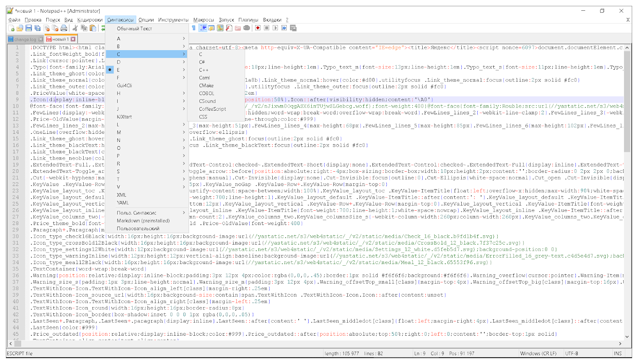Click the Close All documents icon
This screenshot has width=638, height=364.
(x=55, y=28)
